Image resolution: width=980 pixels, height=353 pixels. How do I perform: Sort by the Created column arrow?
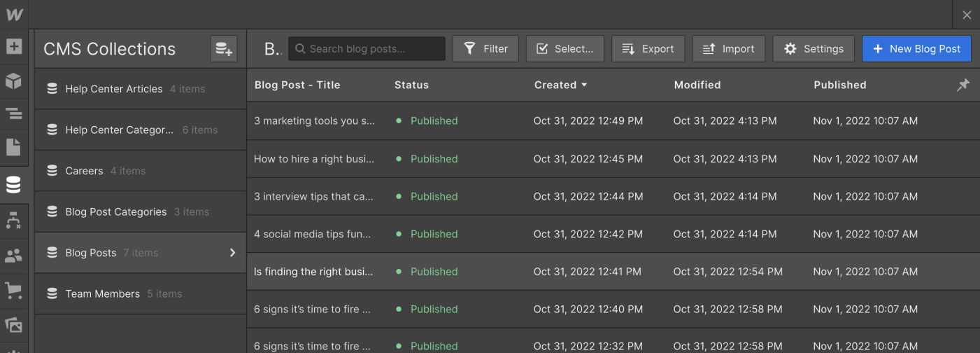pyautogui.click(x=584, y=85)
